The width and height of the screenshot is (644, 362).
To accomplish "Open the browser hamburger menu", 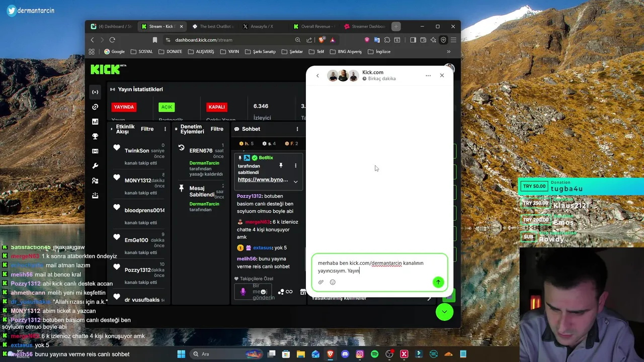I will [453, 40].
